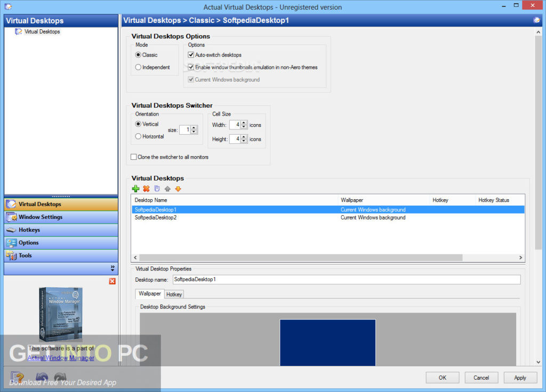
Task: Click the undo arrow icon at the bottom
Action: (42, 377)
